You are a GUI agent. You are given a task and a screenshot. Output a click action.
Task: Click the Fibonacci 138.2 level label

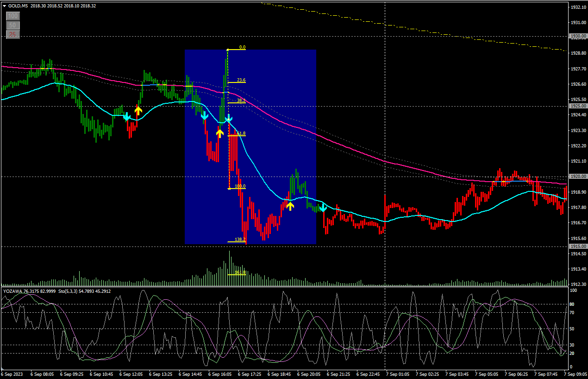pyautogui.click(x=240, y=240)
